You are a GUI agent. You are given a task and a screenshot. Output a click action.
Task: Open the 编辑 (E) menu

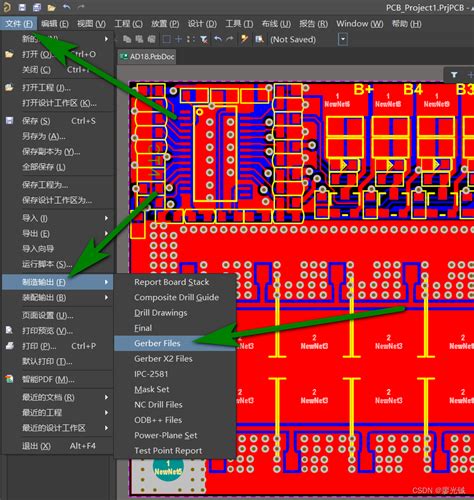[x=55, y=24]
